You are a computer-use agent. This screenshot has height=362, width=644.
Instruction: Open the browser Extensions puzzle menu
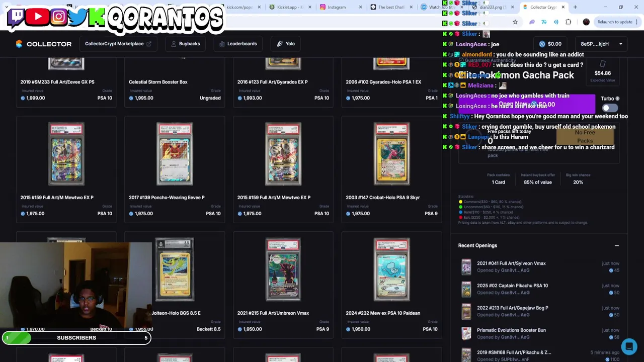point(569,22)
